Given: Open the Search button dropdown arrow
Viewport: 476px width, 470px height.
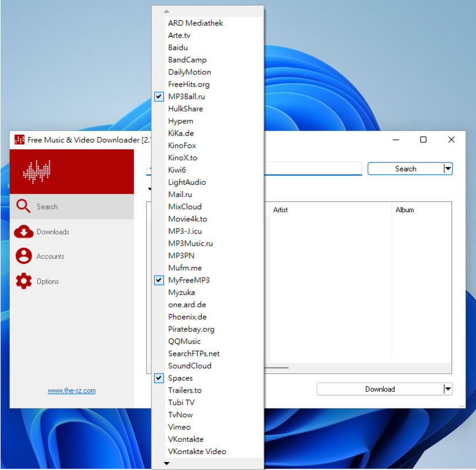Looking at the screenshot, I should (448, 169).
